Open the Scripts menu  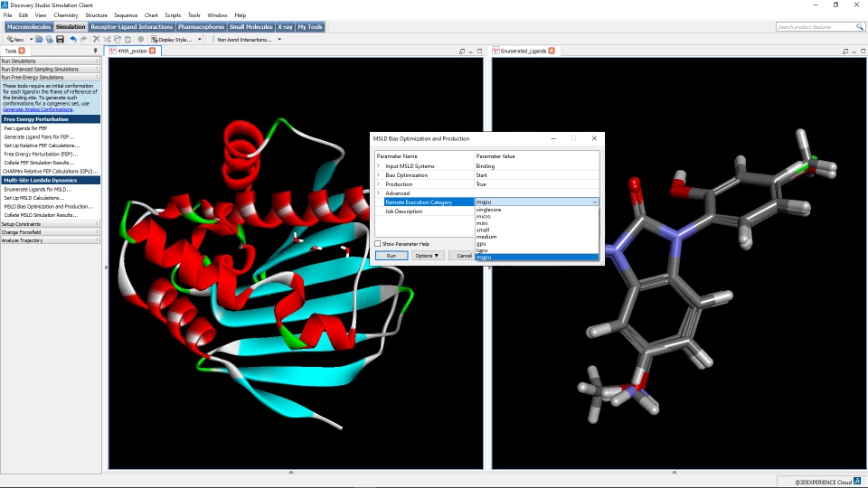tap(173, 15)
